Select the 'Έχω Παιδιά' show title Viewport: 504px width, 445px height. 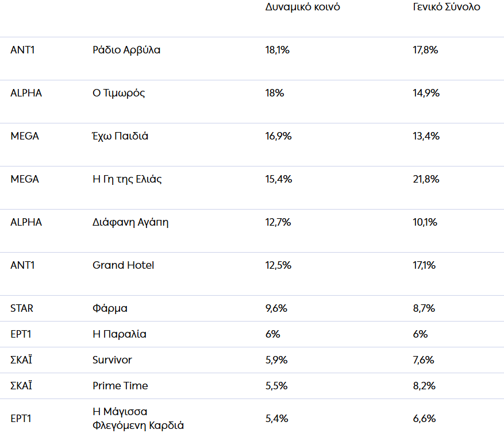[x=120, y=136]
